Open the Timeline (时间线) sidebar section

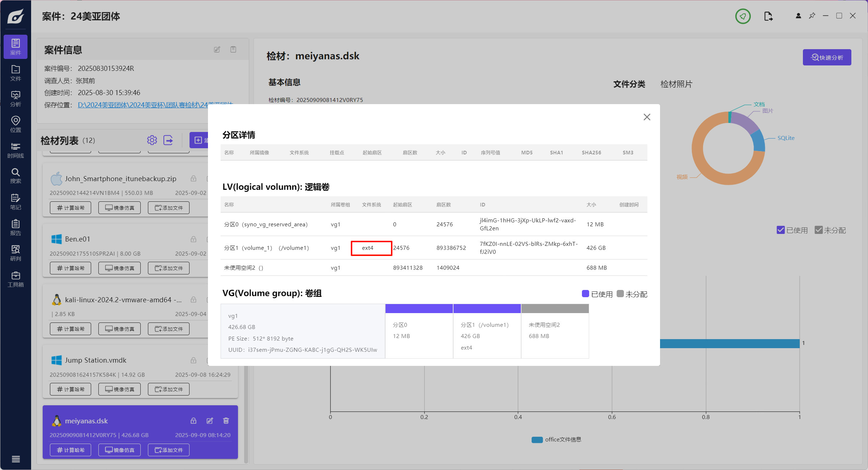coord(16,150)
